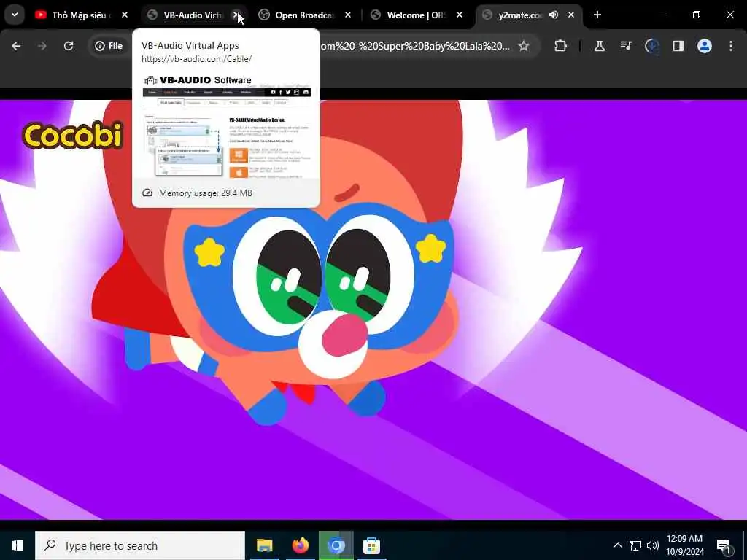Close the Open Broadcaster tab
The image size is (747, 560).
[348, 15]
